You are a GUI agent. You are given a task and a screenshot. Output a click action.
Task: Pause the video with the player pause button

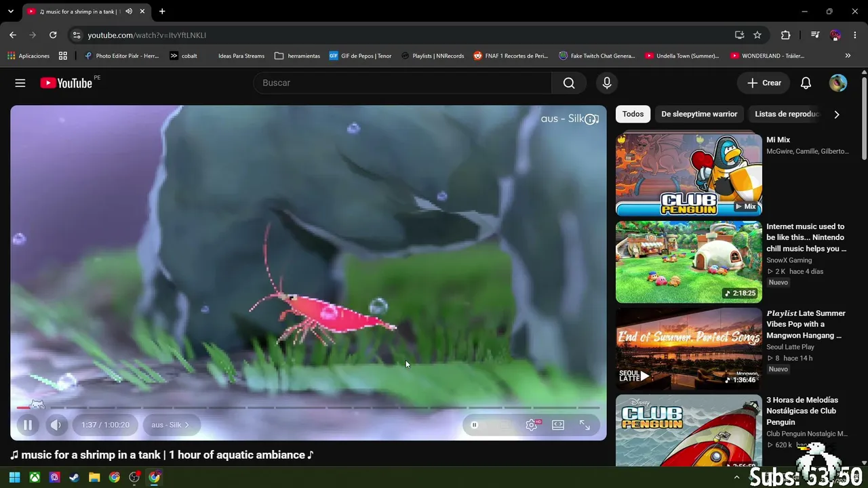28,425
